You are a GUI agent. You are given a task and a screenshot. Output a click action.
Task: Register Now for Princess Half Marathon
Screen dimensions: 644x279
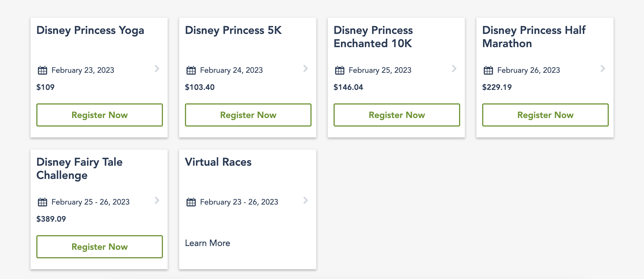click(545, 115)
